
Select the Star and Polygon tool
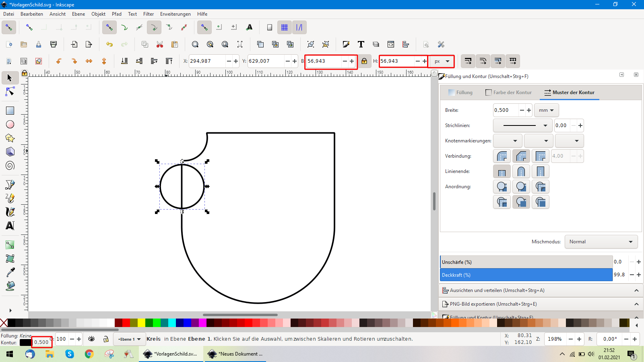[x=10, y=138]
